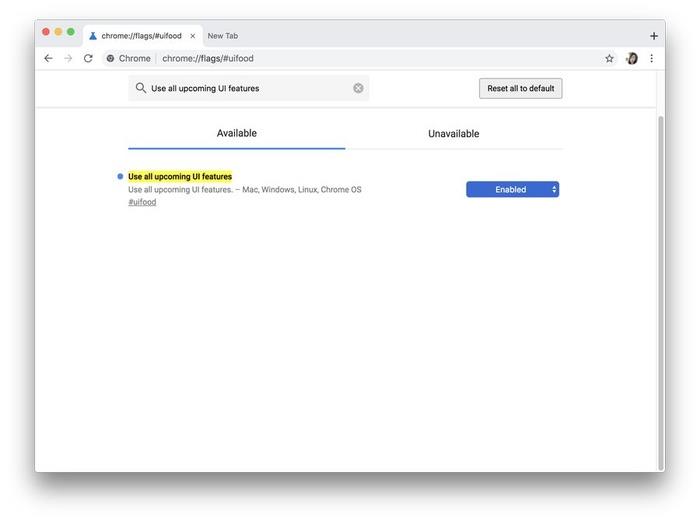Open the user profile avatar
Viewport: 700px width, 522px height.
[632, 59]
